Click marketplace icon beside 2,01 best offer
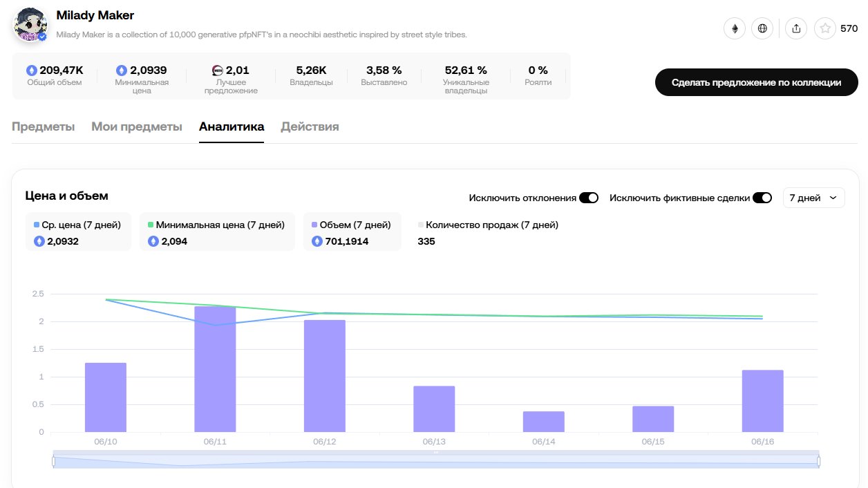The image size is (868, 488). pos(218,70)
